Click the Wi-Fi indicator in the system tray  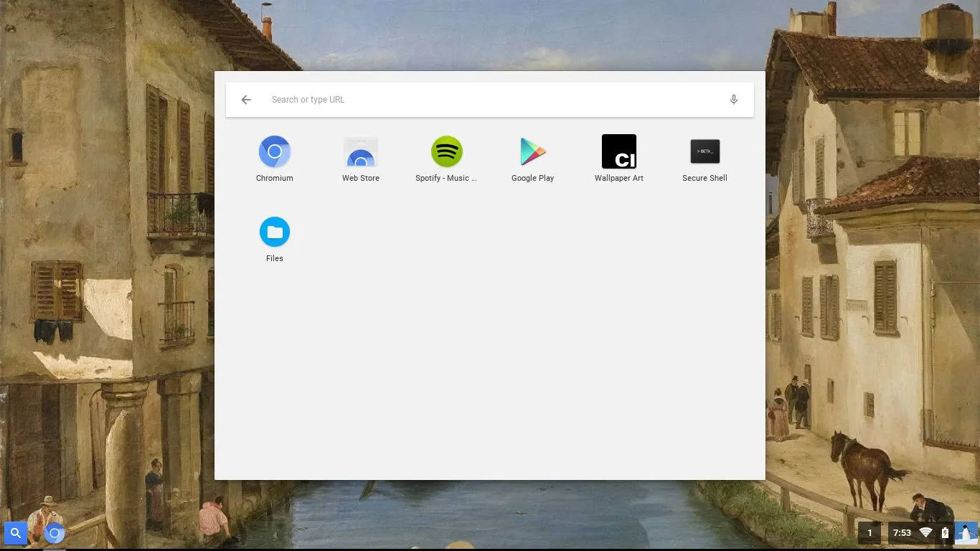click(925, 533)
